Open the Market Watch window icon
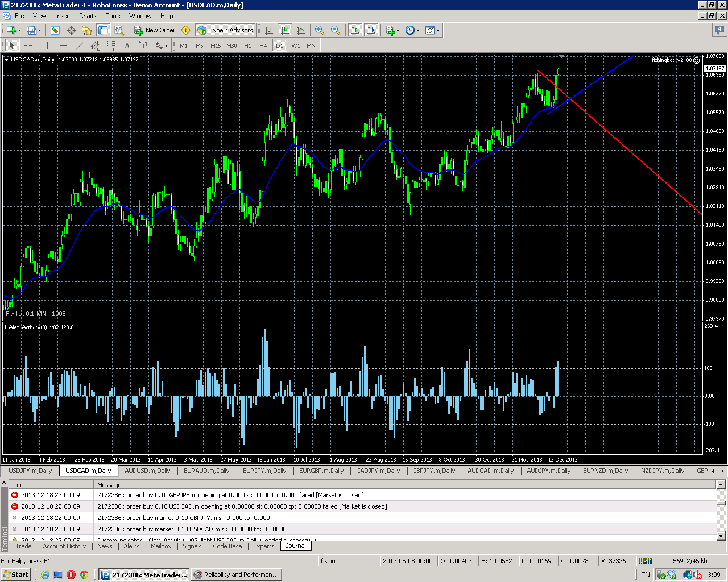728x582 pixels. [55, 30]
